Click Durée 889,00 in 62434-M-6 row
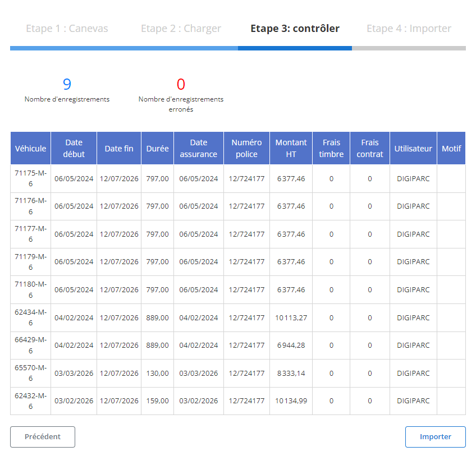 tap(158, 317)
